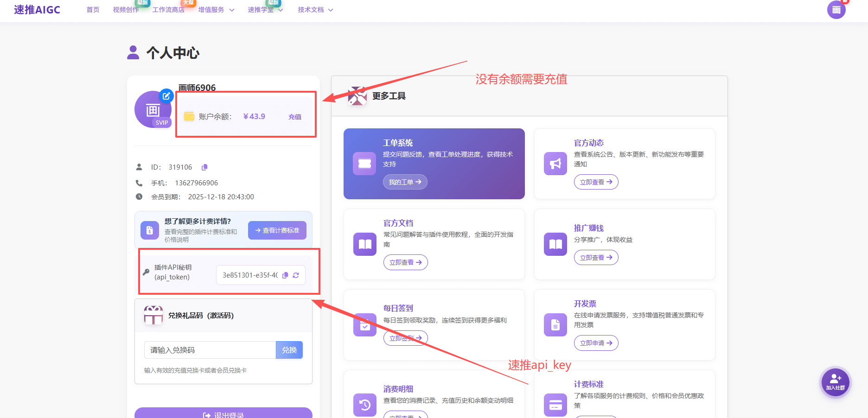Click the daily check-in calendar icon
The height and width of the screenshot is (418, 868).
(x=364, y=325)
